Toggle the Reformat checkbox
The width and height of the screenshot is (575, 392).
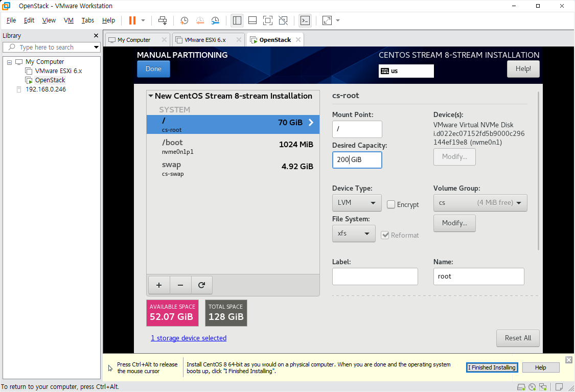tap(385, 235)
